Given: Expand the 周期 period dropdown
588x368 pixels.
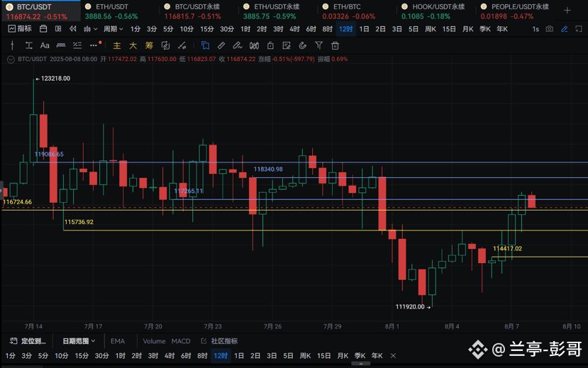Looking at the screenshot, I should [113, 29].
